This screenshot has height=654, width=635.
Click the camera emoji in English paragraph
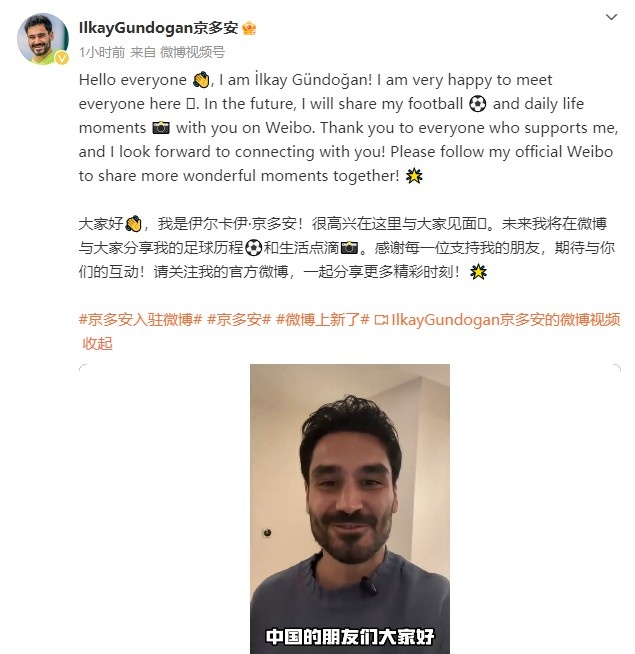coord(161,128)
